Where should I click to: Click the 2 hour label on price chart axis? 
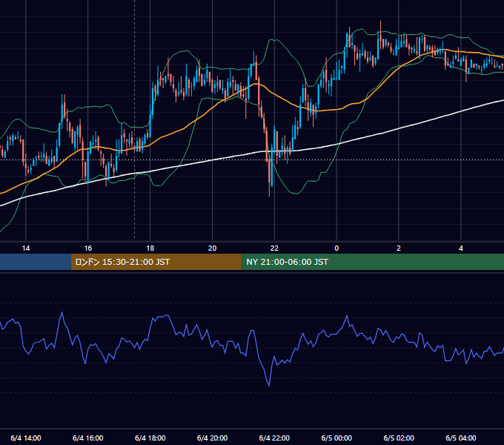(x=399, y=248)
